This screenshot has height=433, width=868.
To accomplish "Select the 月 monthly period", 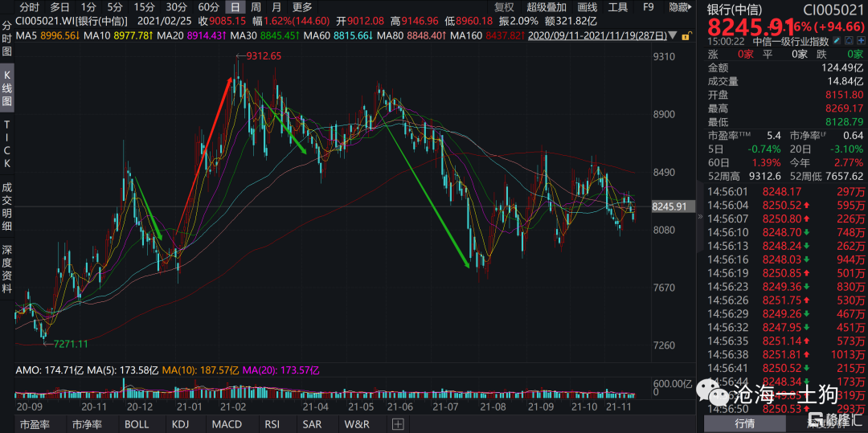I will click(x=276, y=7).
